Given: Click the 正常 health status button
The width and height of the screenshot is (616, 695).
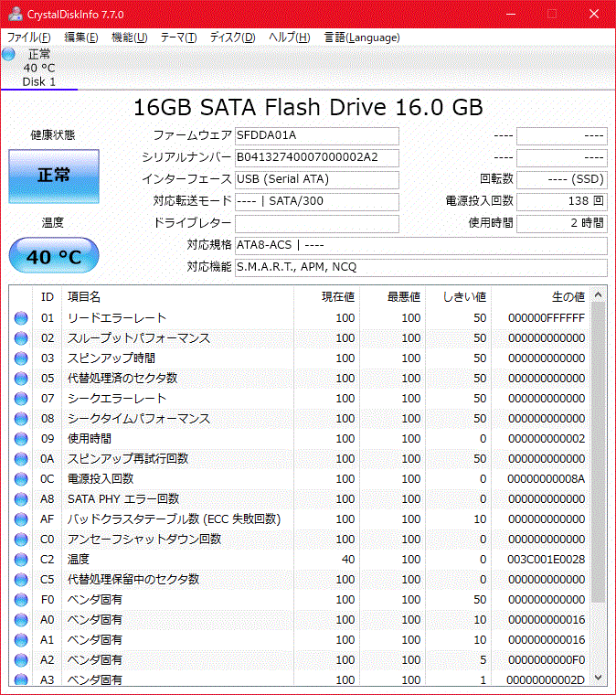Looking at the screenshot, I should pyautogui.click(x=54, y=176).
